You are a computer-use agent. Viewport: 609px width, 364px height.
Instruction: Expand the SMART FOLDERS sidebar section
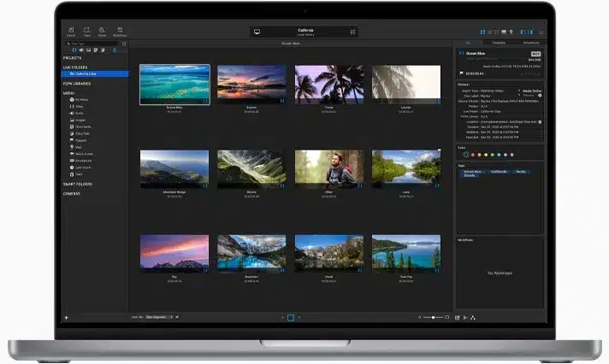[78, 184]
